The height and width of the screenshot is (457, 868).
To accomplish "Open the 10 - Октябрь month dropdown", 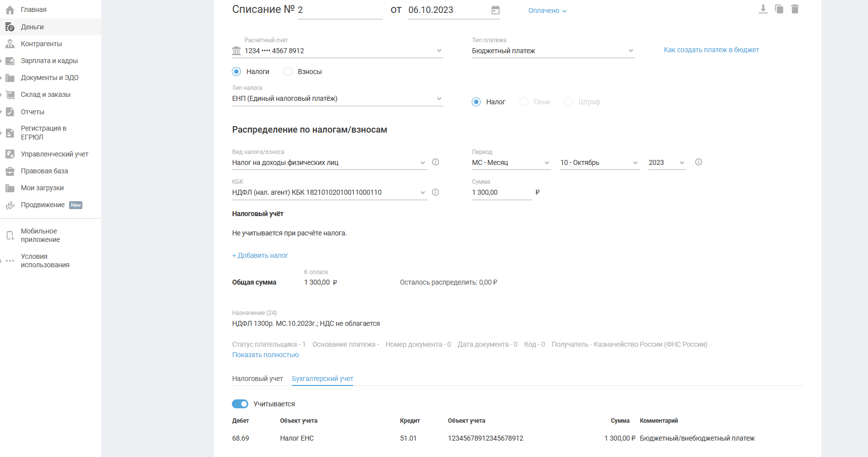I will click(x=600, y=162).
